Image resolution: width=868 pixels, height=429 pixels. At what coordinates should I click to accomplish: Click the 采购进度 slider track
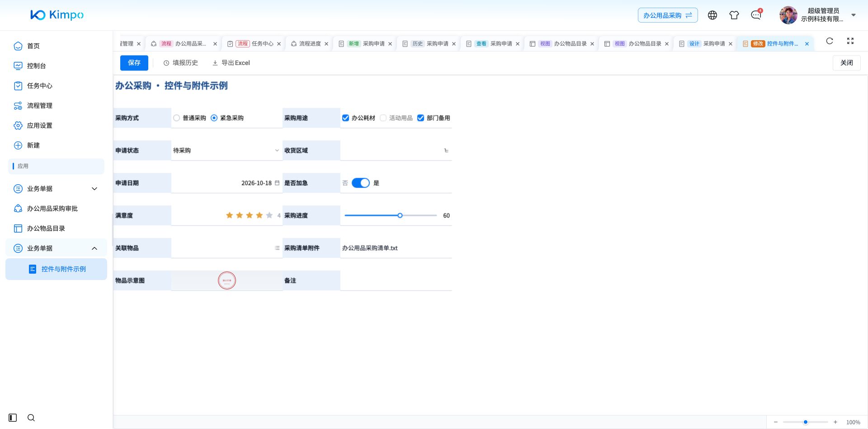click(x=391, y=215)
